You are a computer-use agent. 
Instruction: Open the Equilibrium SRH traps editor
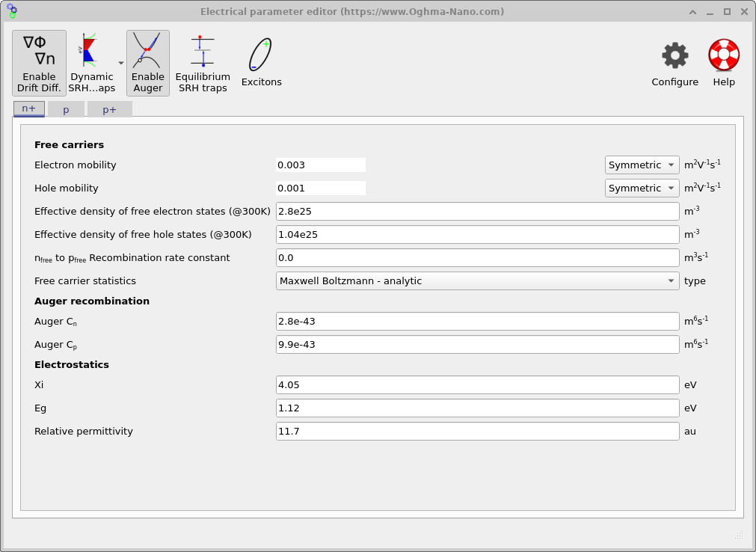pos(202,63)
